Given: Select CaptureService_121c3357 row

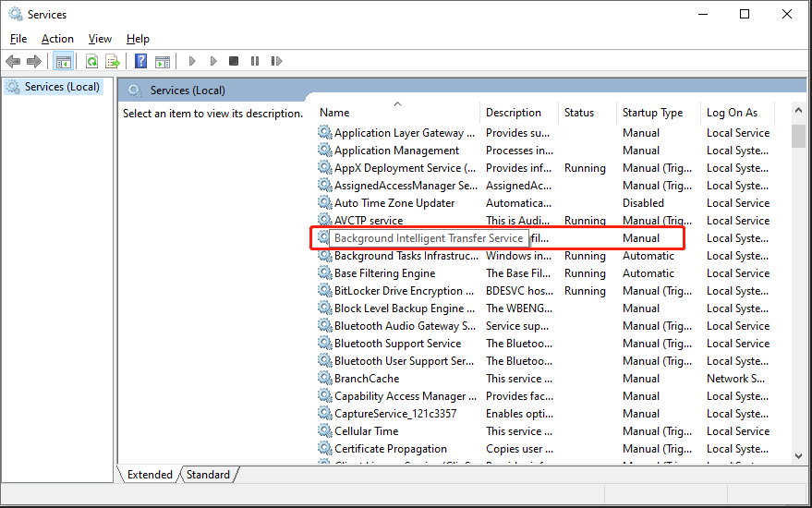Looking at the screenshot, I should click(x=544, y=414).
